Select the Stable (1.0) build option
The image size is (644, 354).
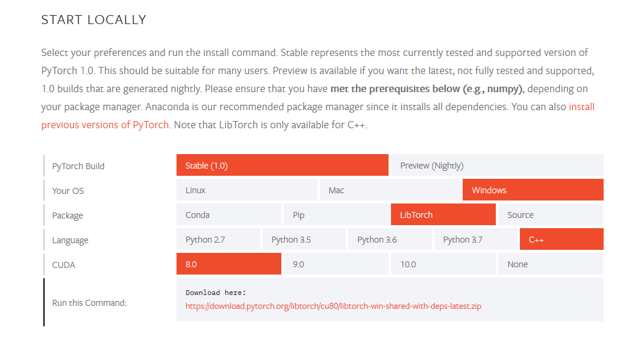tap(282, 165)
